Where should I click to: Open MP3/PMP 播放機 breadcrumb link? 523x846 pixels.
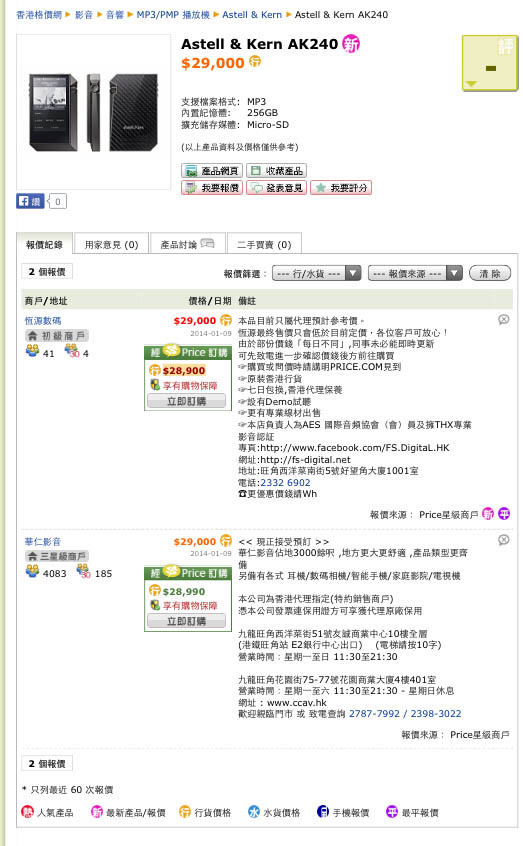point(173,15)
